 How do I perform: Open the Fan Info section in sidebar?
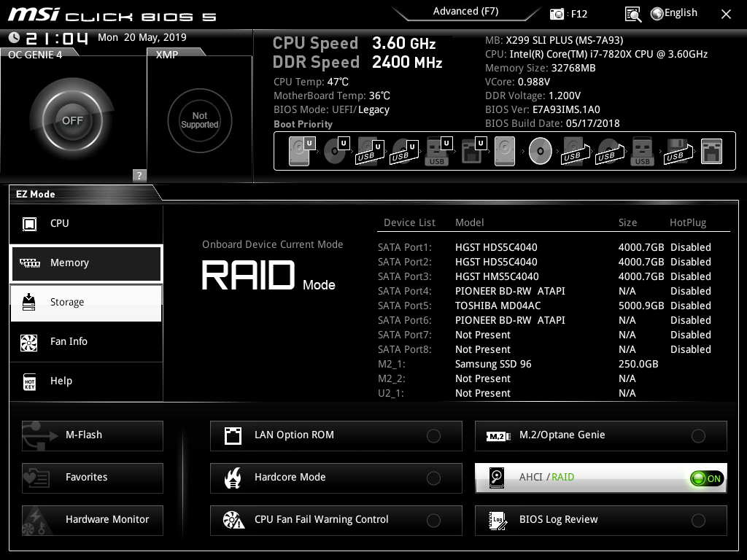coord(86,341)
